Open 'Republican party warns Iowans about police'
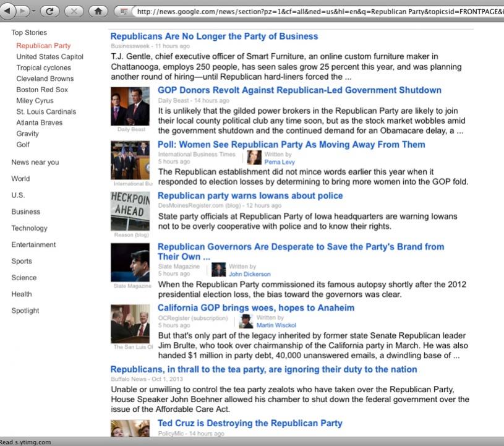504x446 pixels. (250, 195)
